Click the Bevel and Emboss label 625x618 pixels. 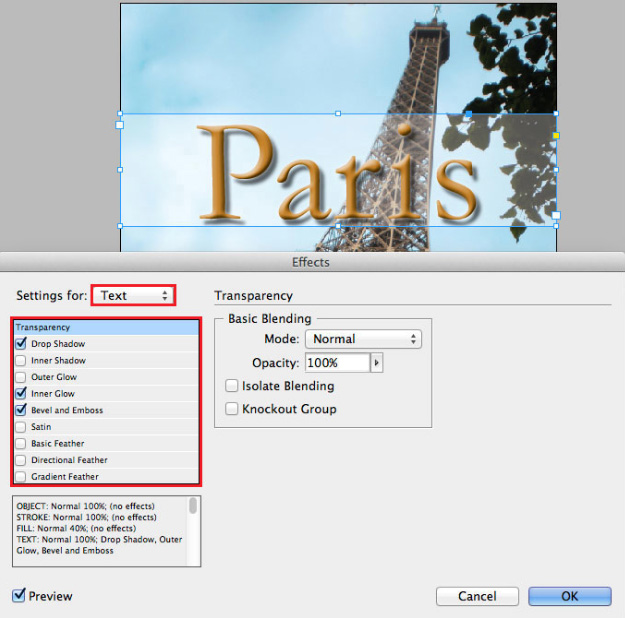(x=67, y=410)
